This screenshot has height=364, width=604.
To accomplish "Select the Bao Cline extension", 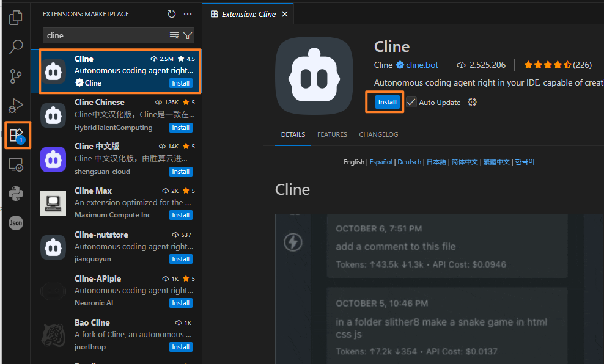I will [116, 335].
